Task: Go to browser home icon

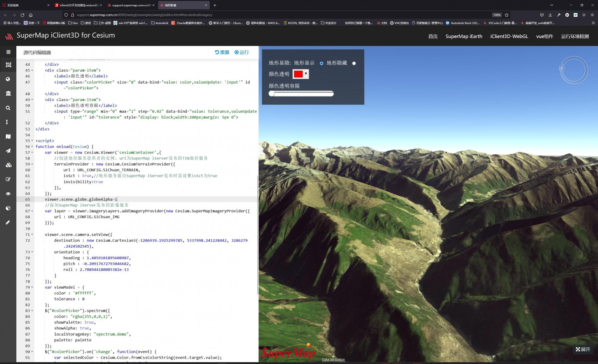Action: (x=31, y=15)
